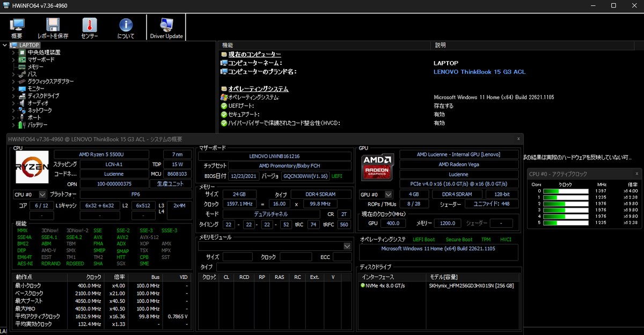
Task: Select the ベースクロック row in clock table
Action: 101,293
